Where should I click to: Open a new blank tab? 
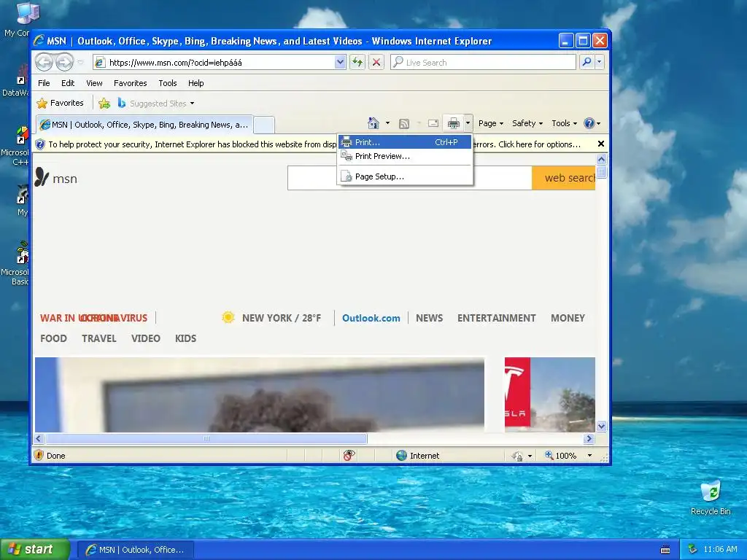263,125
